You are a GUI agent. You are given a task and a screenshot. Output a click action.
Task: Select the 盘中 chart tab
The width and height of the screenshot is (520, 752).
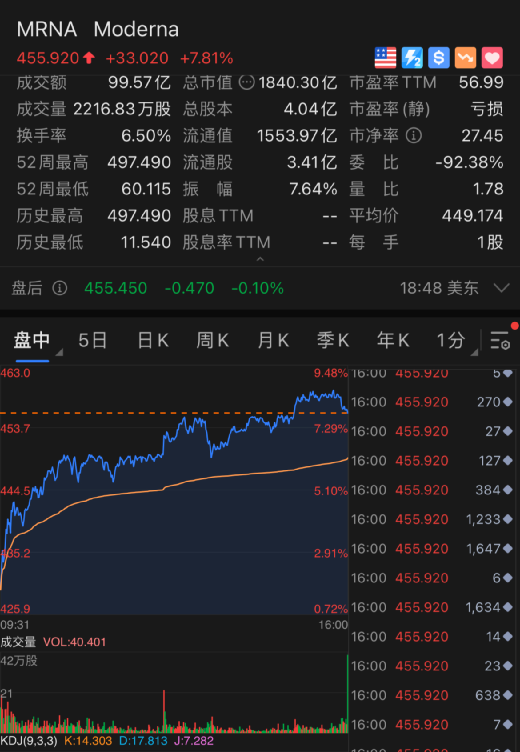click(x=32, y=341)
